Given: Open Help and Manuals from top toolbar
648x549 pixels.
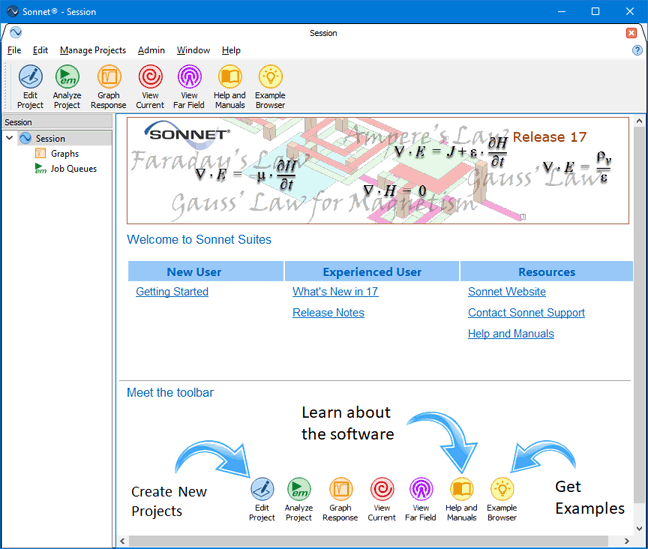Looking at the screenshot, I should [230, 86].
